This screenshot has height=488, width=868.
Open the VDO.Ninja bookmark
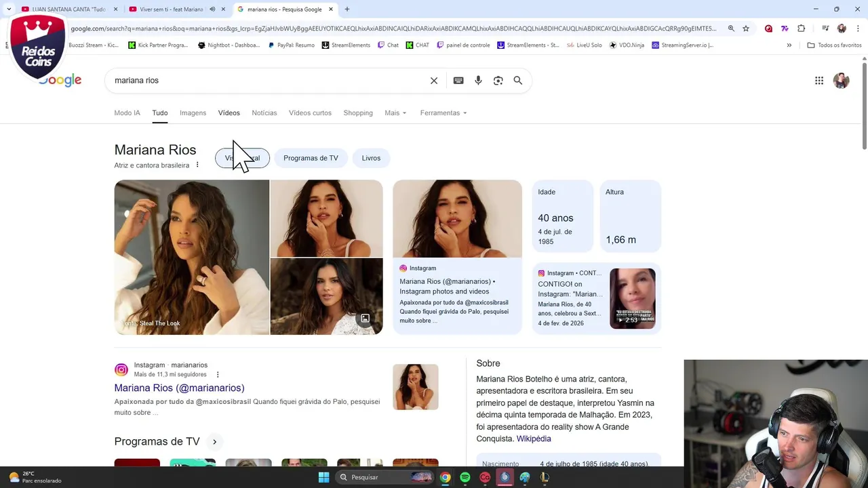[627, 45]
